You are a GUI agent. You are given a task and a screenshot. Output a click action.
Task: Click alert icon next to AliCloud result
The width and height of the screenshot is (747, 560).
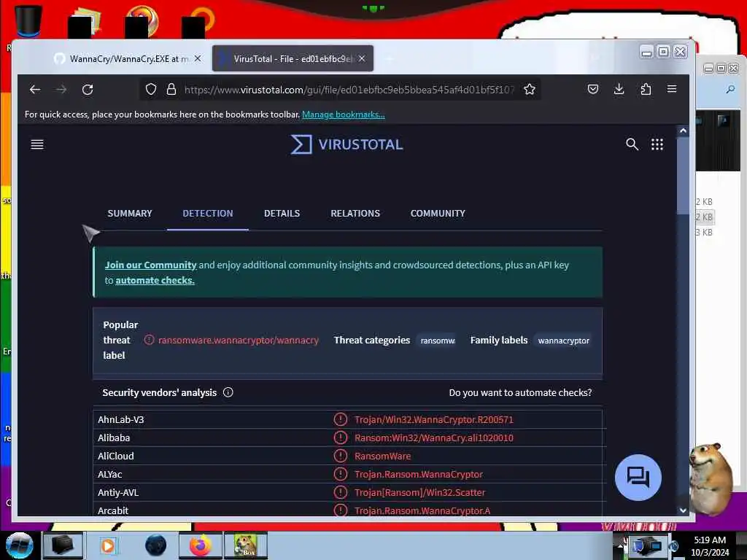click(340, 456)
